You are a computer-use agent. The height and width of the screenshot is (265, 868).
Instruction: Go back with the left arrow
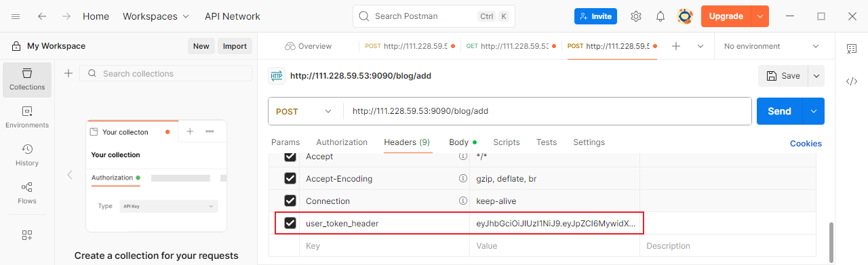tap(42, 16)
